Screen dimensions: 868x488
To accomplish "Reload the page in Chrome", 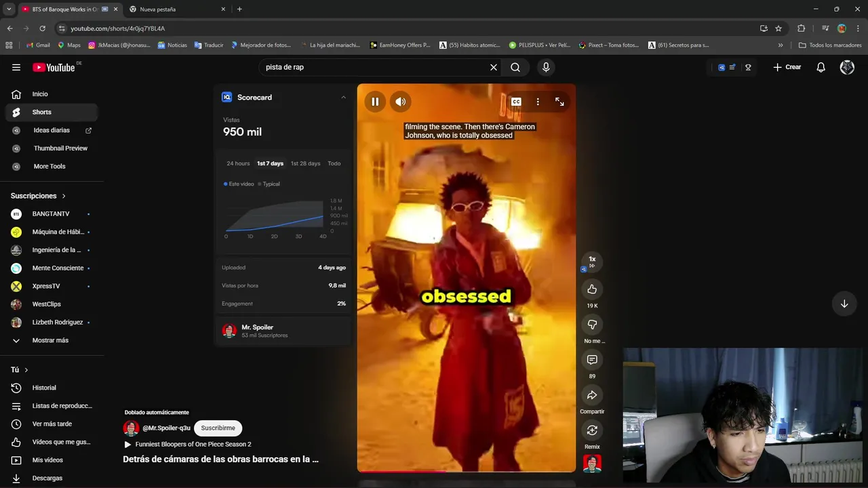I will 42,28.
